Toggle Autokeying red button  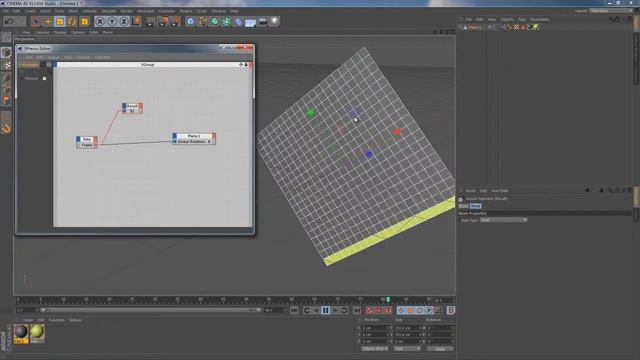click(379, 311)
